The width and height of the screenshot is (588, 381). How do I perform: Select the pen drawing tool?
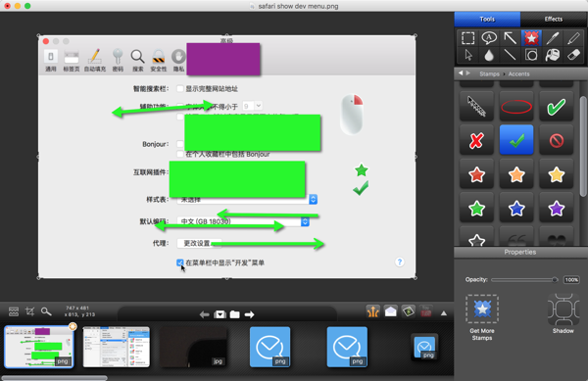click(x=553, y=38)
